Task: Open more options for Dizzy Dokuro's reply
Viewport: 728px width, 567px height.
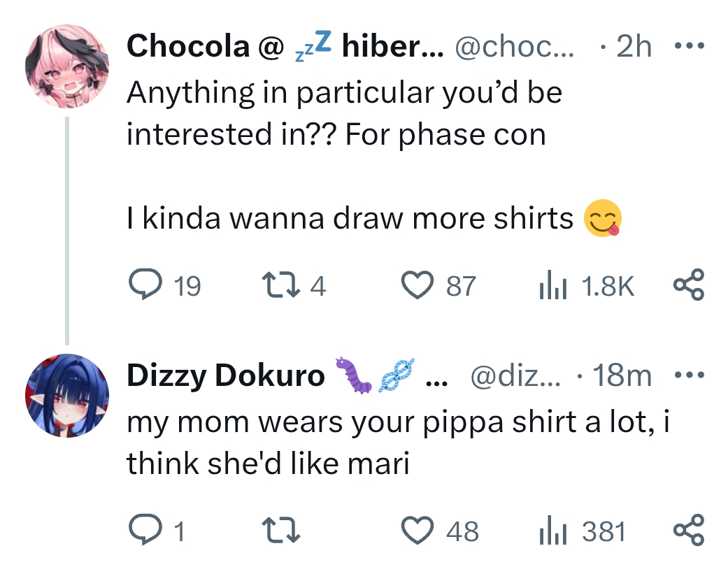Action: click(x=689, y=375)
